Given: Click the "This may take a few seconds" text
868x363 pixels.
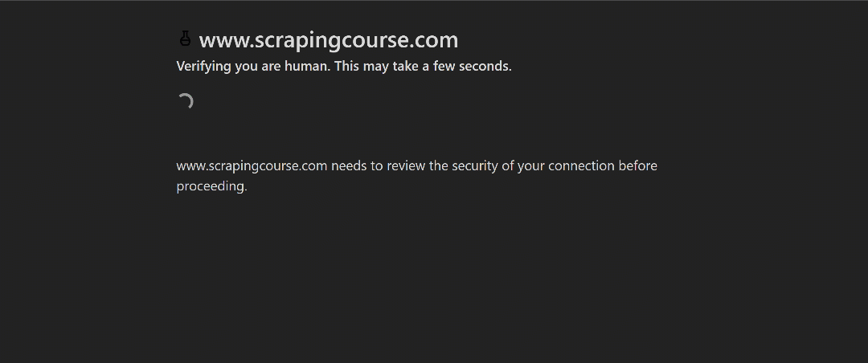Looking at the screenshot, I should coord(423,67).
